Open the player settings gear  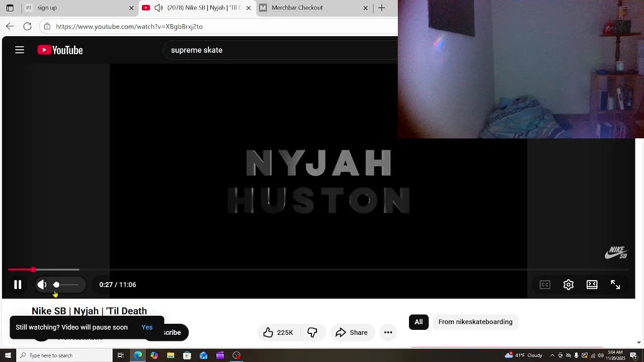(569, 285)
